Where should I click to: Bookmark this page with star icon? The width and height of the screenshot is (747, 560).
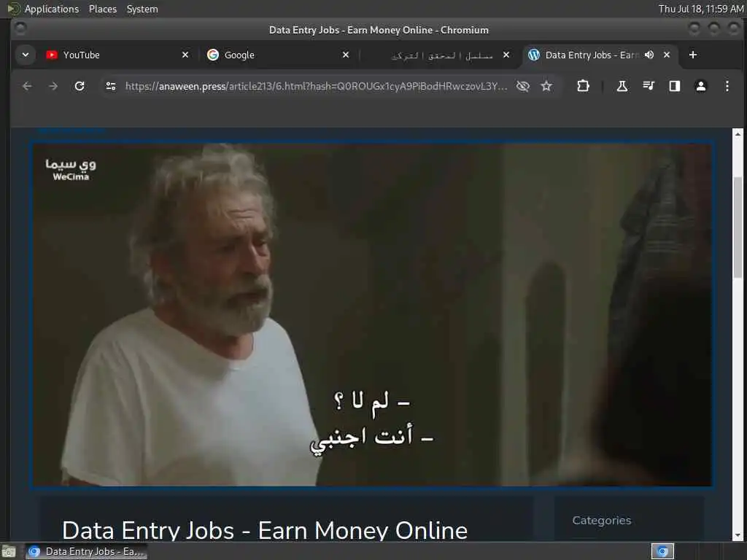pyautogui.click(x=546, y=86)
